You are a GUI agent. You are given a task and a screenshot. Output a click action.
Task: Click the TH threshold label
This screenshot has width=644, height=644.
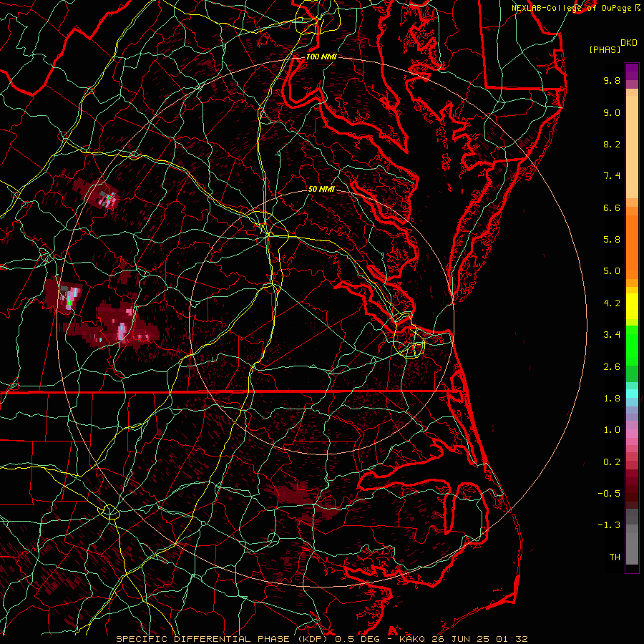click(x=615, y=557)
